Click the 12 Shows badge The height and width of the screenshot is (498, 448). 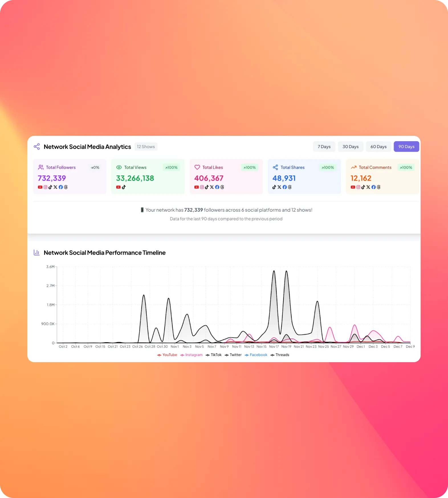pyautogui.click(x=146, y=147)
